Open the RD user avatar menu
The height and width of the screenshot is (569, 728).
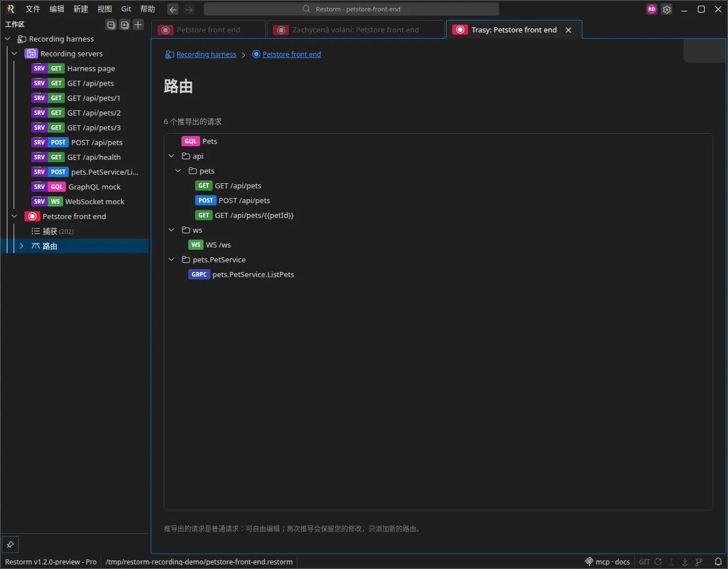point(652,9)
